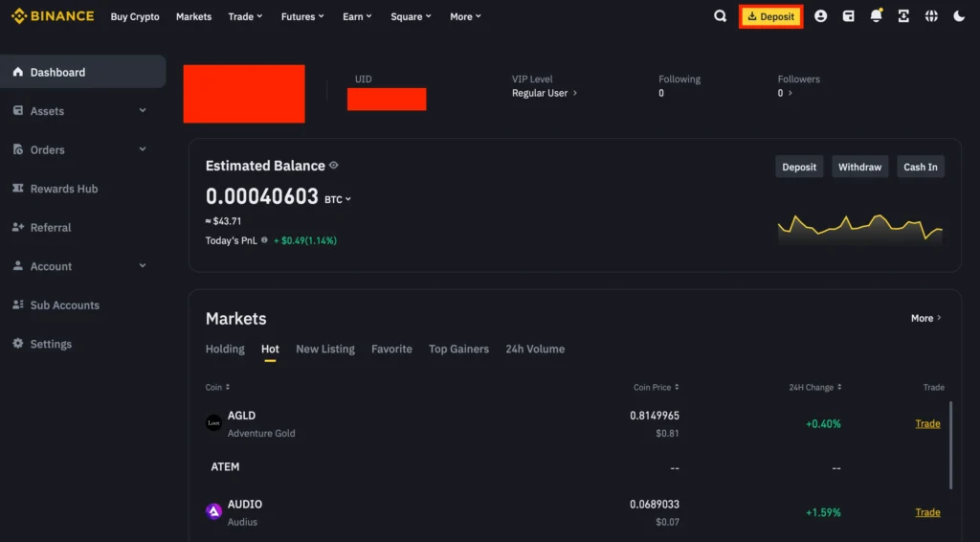Click Deposit in Estimated Balance card
The image size is (980, 542).
pos(799,167)
